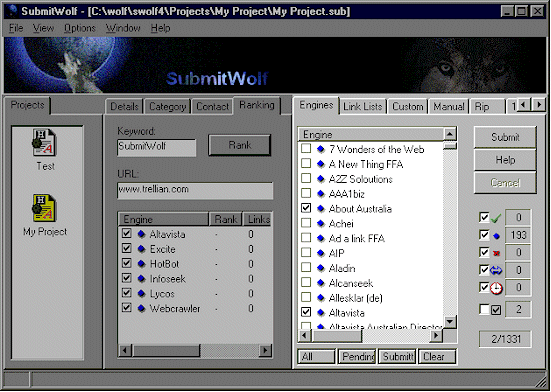This screenshot has height=392, width=551.
Task: Click the SubmitWolf title bar app icon
Action: click(x=11, y=11)
